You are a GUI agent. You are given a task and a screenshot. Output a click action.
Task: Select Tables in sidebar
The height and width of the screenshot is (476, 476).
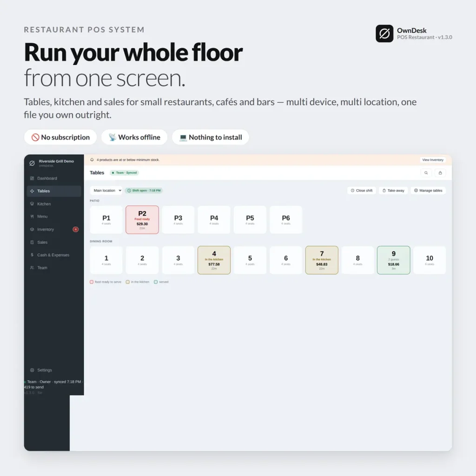coord(54,191)
